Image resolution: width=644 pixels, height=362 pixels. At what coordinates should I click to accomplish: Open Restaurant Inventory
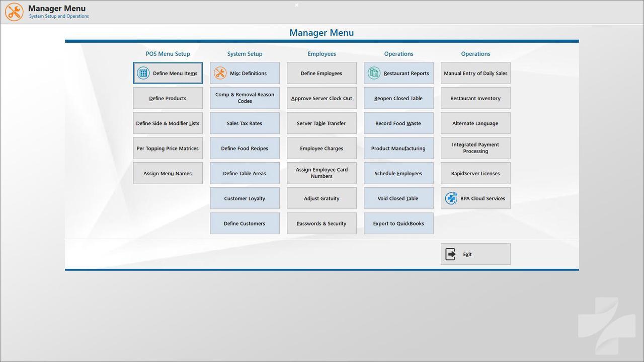click(476, 98)
